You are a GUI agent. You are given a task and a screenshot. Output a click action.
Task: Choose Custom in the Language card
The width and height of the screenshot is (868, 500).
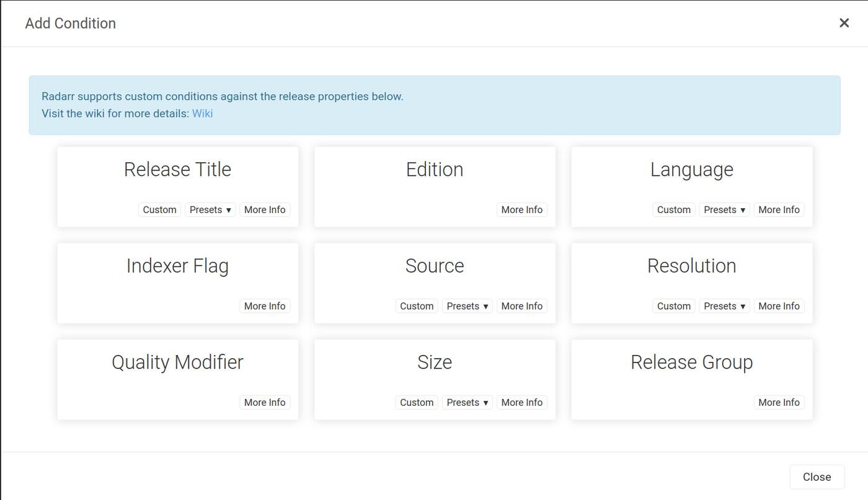(673, 210)
